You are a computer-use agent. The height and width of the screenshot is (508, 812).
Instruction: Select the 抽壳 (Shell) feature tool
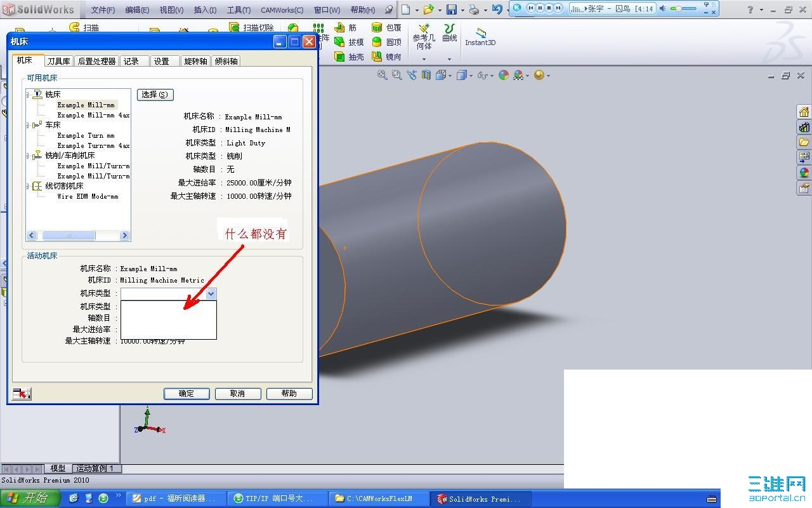[x=349, y=57]
